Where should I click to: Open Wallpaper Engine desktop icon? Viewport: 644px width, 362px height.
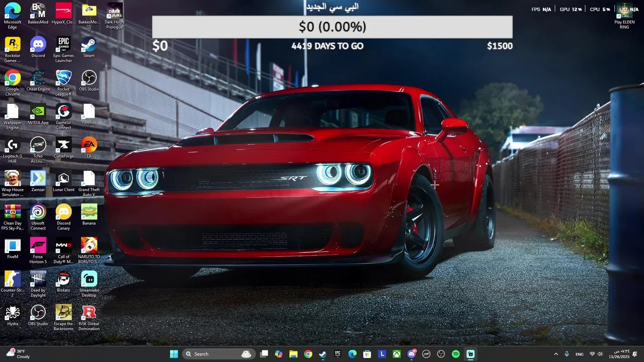tap(13, 116)
